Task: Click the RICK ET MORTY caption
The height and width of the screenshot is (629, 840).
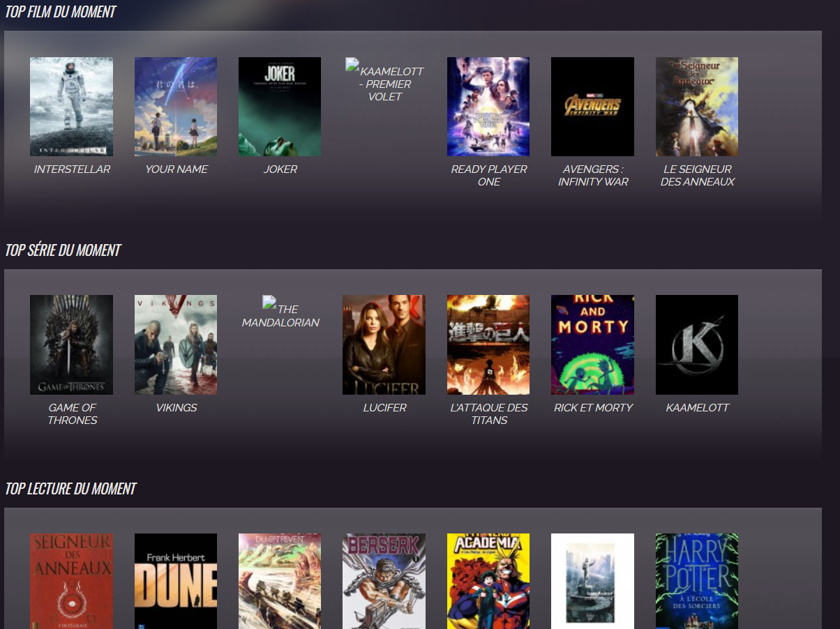Action: [x=593, y=408]
